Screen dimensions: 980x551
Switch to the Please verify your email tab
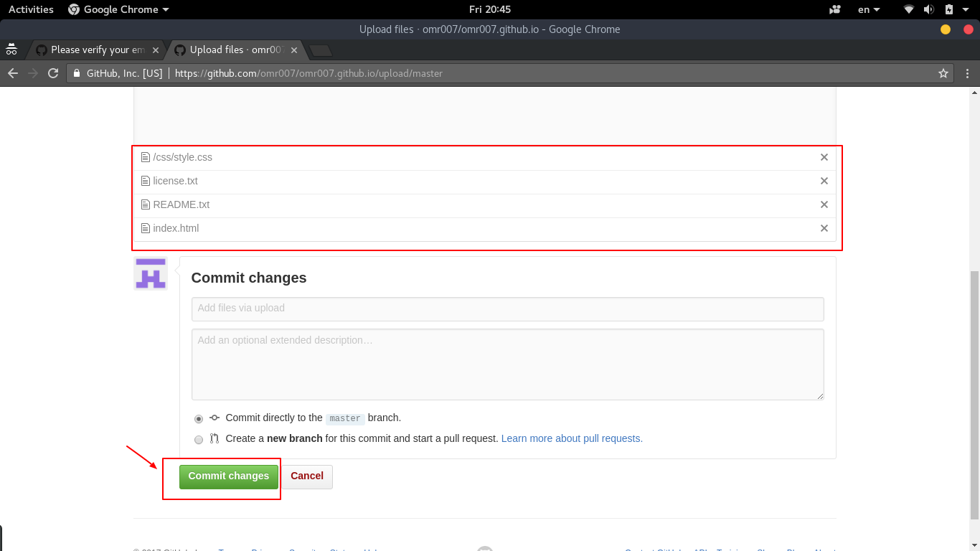97,50
